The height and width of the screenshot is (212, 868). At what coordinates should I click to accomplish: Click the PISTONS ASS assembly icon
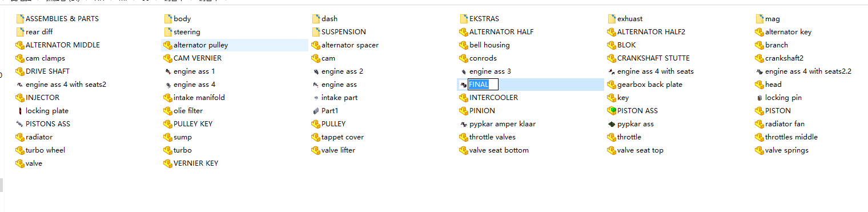pyautogui.click(x=20, y=124)
